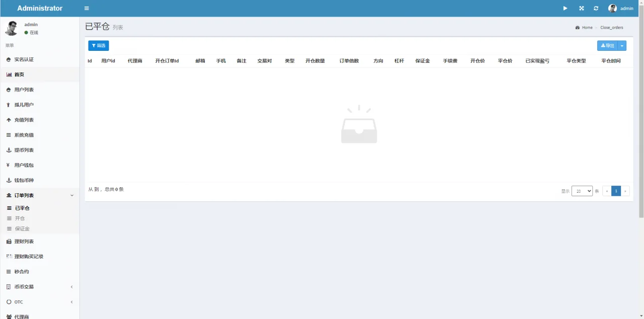The width and height of the screenshot is (644, 319).
Task: Click the 导出 export button
Action: click(607, 46)
